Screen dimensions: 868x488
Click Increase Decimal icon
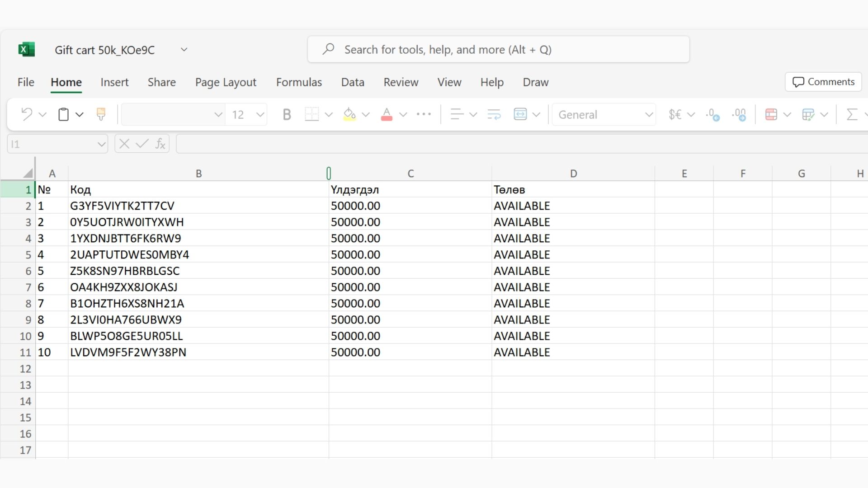[x=712, y=115]
